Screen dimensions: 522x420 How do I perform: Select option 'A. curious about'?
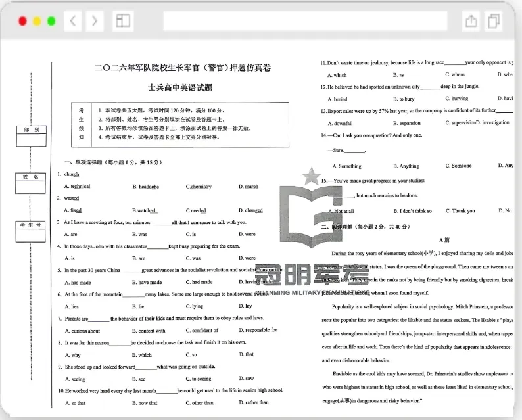coord(83,331)
